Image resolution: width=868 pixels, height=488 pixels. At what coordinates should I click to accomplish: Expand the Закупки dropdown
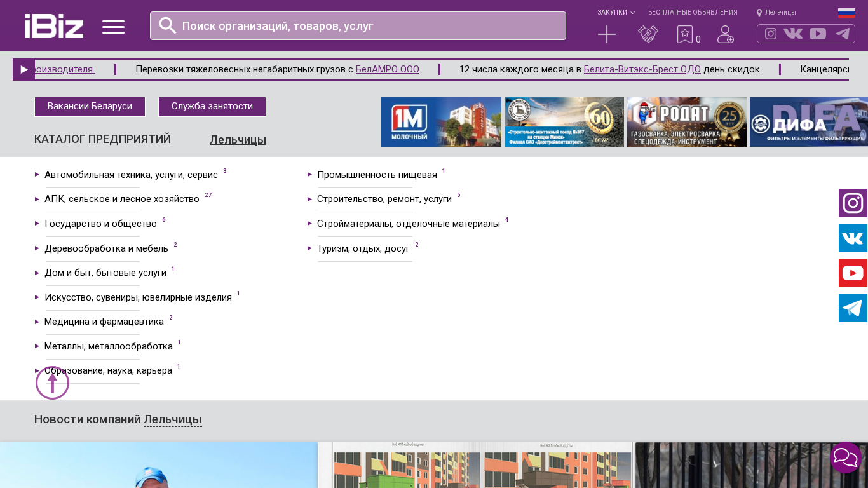coord(615,13)
